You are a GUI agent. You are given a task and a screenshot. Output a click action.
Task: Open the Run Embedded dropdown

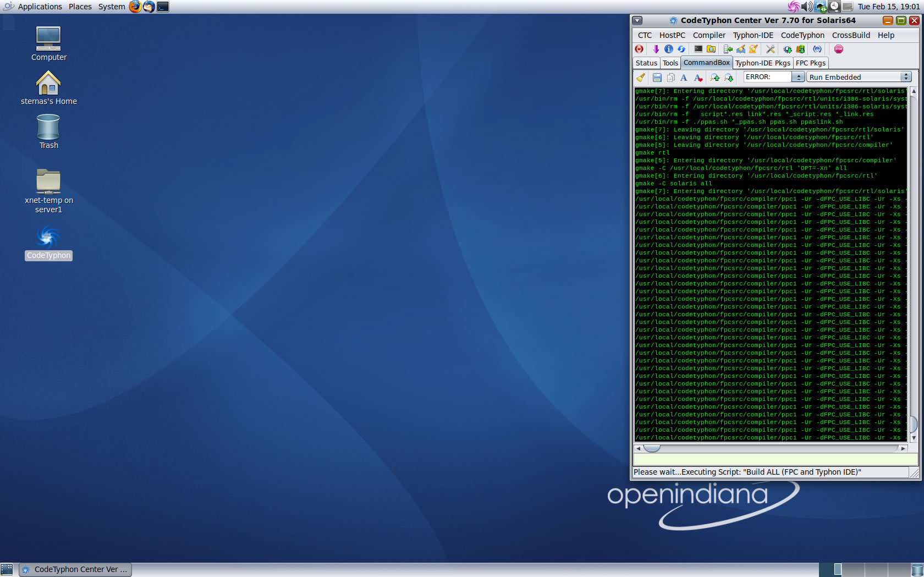point(859,77)
